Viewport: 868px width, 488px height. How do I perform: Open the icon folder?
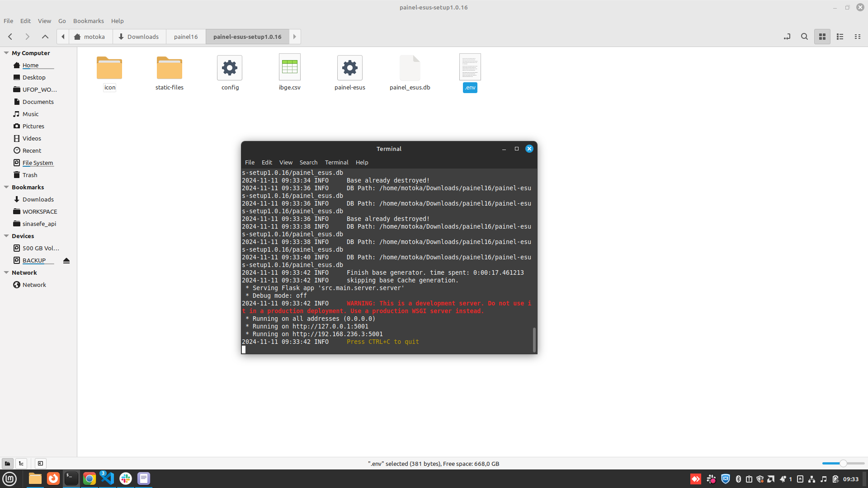(x=109, y=67)
